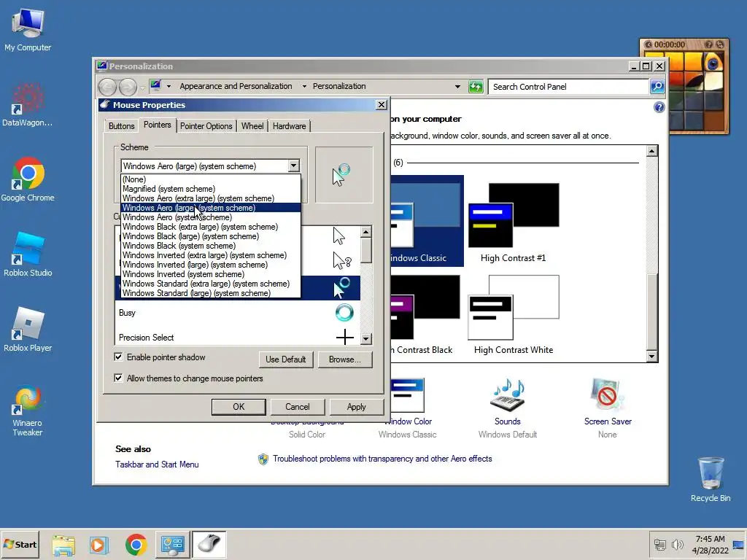Open the Scheme combo box arrow
The height and width of the screenshot is (560, 747).
pos(293,166)
